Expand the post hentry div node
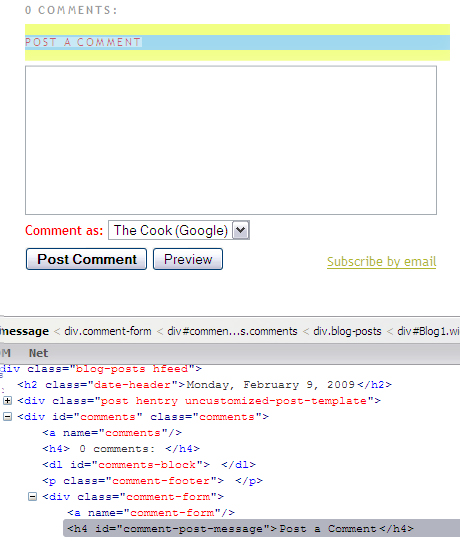Screen dimensions: 460x541 [7, 401]
